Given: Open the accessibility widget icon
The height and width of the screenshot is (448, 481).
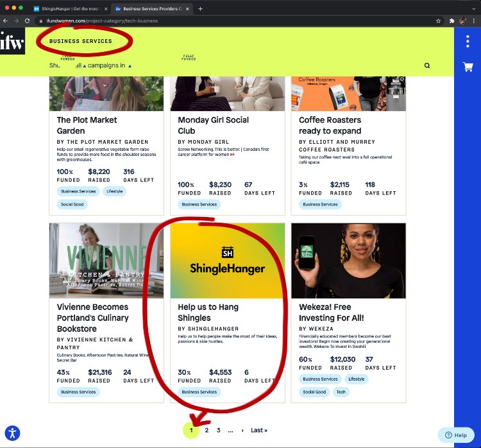Looking at the screenshot, I should point(12,433).
